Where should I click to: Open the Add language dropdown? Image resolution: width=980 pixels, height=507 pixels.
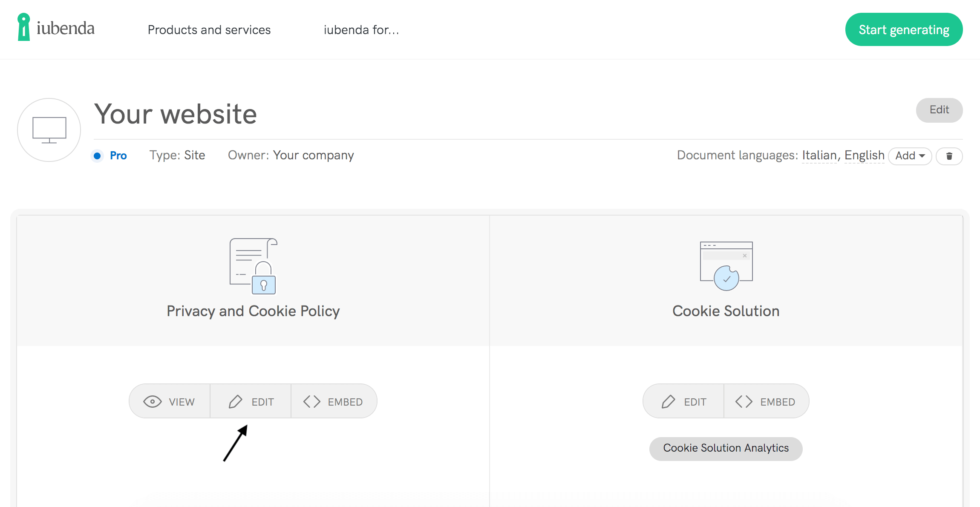click(x=910, y=156)
